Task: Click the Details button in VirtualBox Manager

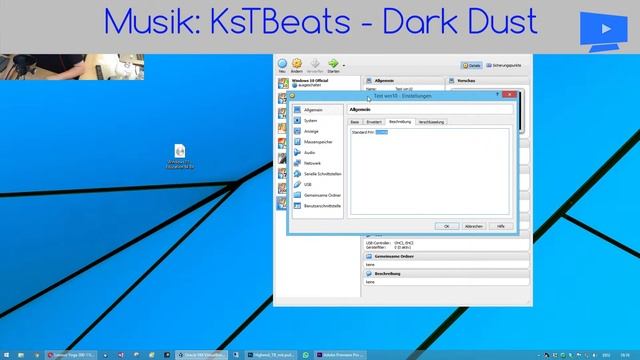Action: pyautogui.click(x=471, y=65)
